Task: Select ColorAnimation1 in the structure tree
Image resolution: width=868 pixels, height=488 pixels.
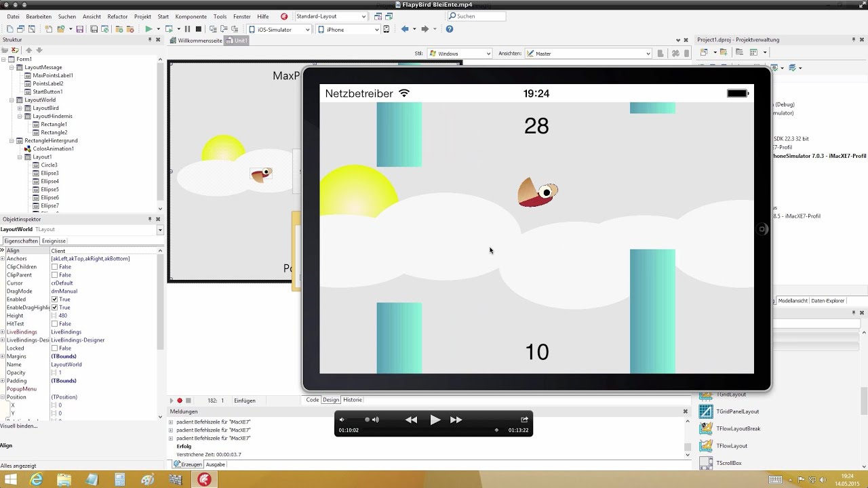Action: pyautogui.click(x=53, y=148)
